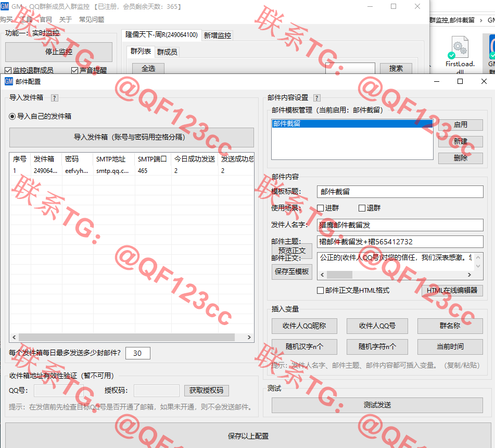Click the 授权码 input field

[157, 391]
